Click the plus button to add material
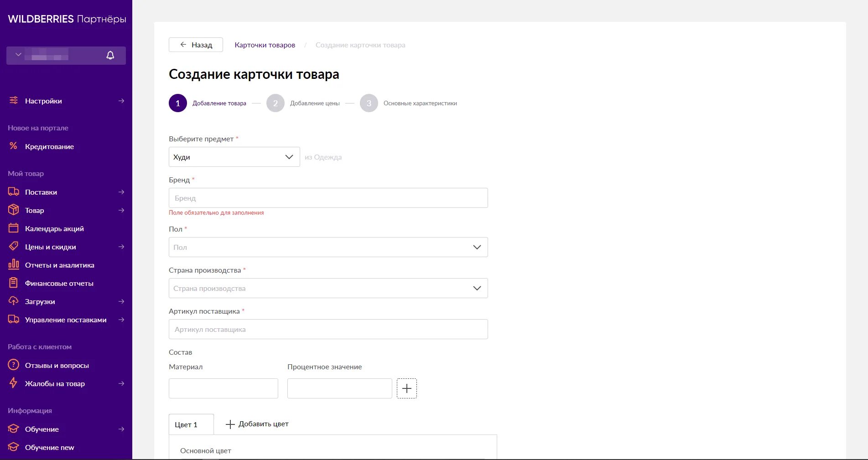The height and width of the screenshot is (460, 868). coord(407,388)
